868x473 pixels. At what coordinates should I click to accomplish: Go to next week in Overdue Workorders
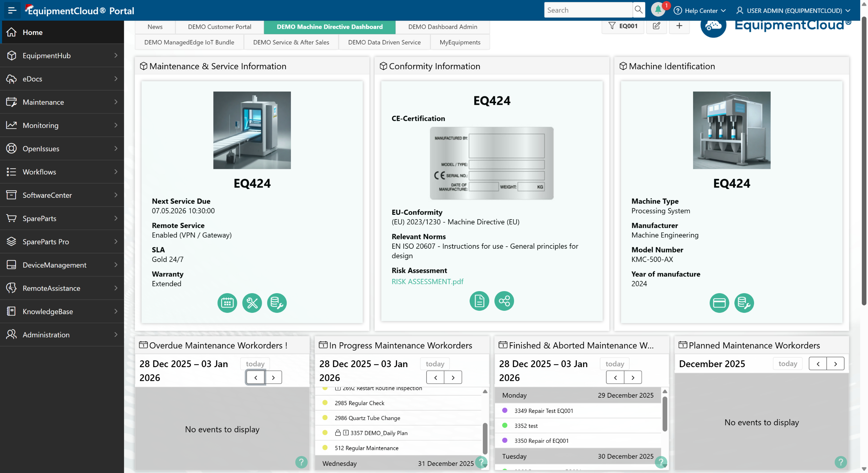[x=273, y=377]
